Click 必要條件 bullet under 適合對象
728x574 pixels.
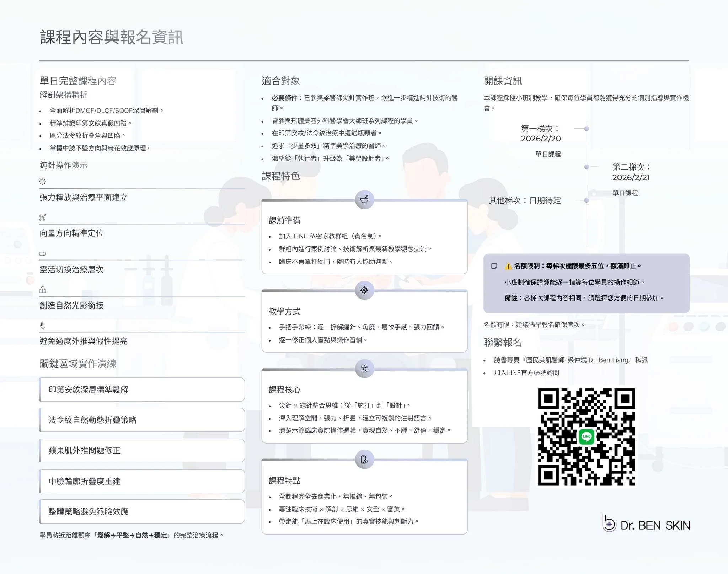(365, 103)
